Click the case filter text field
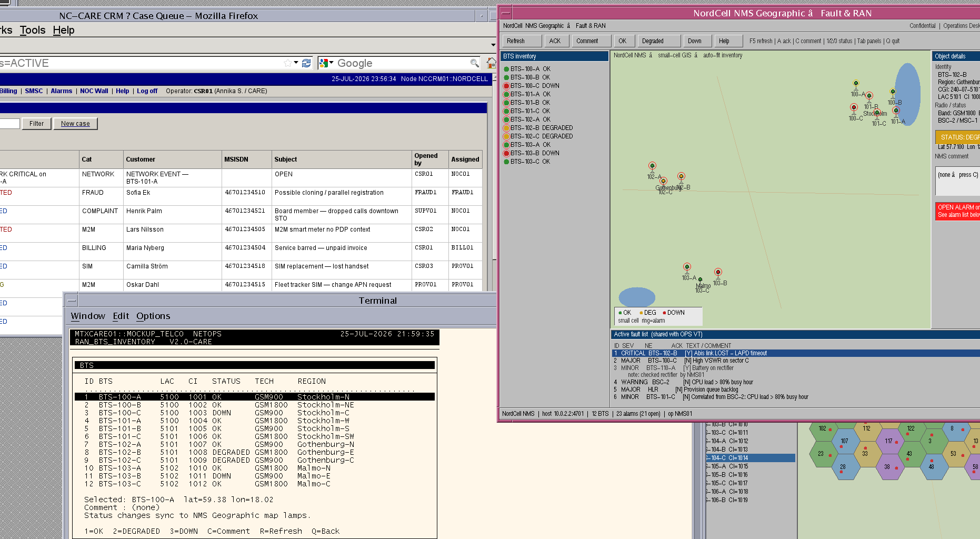980x539 pixels. (x=9, y=124)
